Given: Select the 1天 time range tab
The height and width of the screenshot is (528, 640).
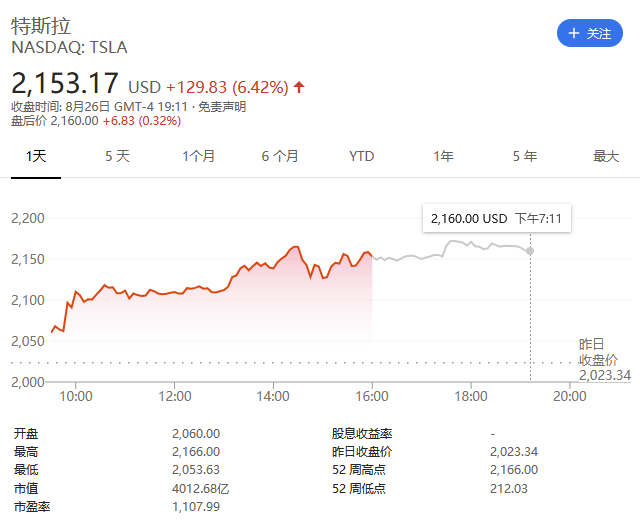Looking at the screenshot, I should click(36, 156).
